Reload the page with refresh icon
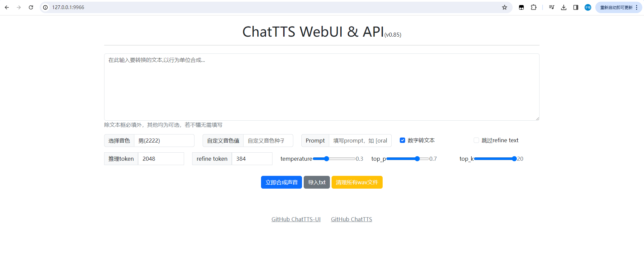This screenshot has width=644, height=271. point(31,7)
